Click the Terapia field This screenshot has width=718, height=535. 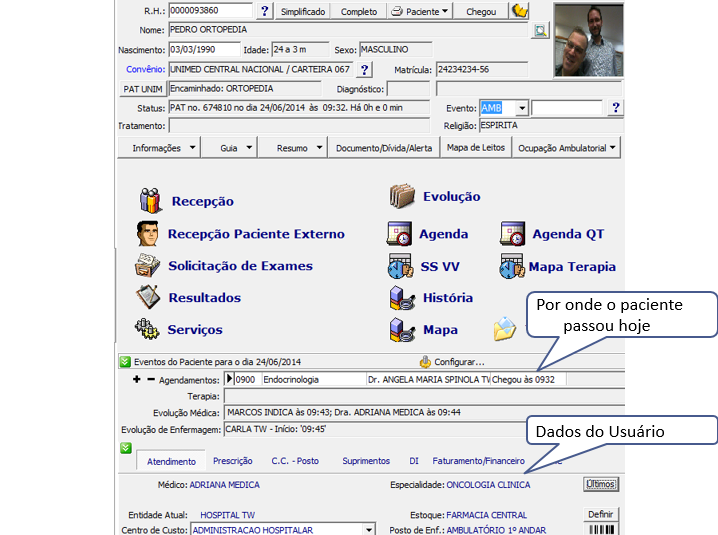point(424,396)
